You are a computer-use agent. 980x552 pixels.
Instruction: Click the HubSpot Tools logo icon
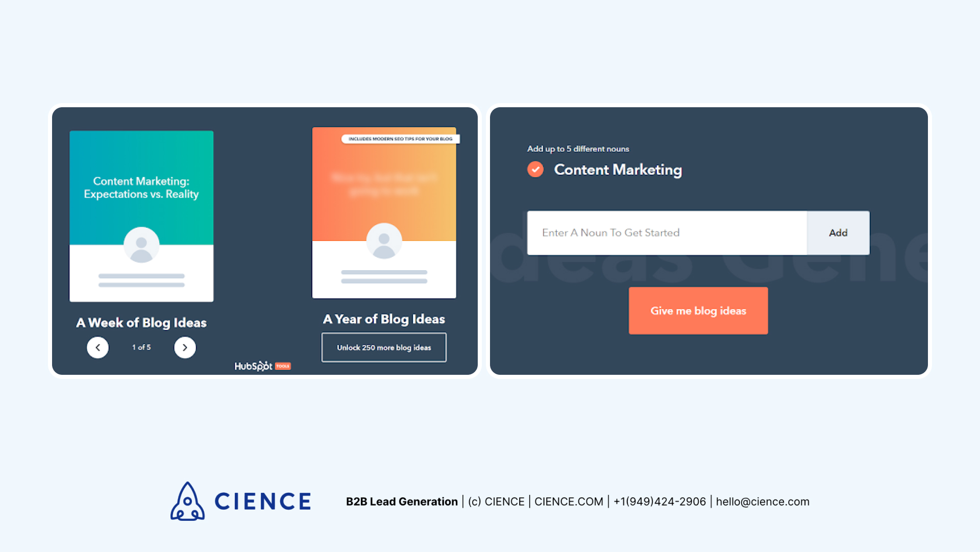click(x=261, y=366)
